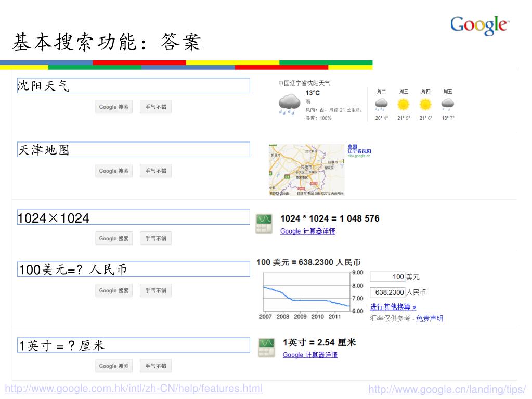Click the 13°C temperature reading
532x399 pixels.
[x=313, y=93]
